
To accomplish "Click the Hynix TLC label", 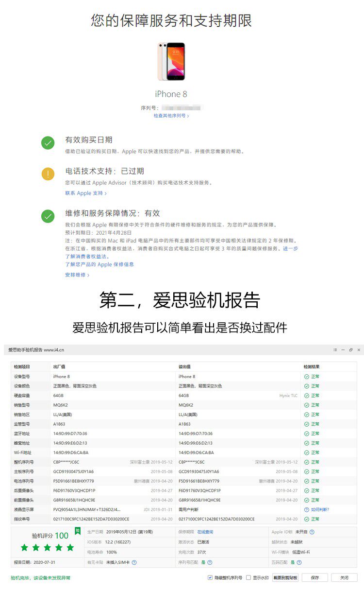I will coord(288,396).
